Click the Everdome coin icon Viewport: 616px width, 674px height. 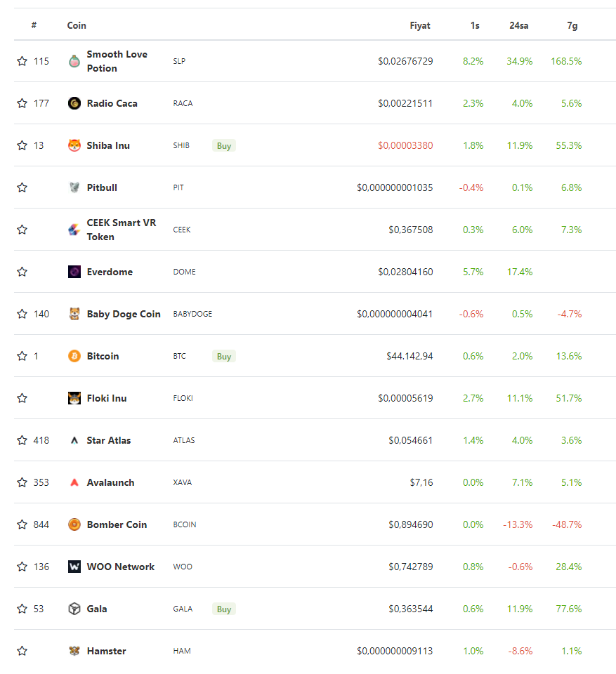tap(74, 272)
